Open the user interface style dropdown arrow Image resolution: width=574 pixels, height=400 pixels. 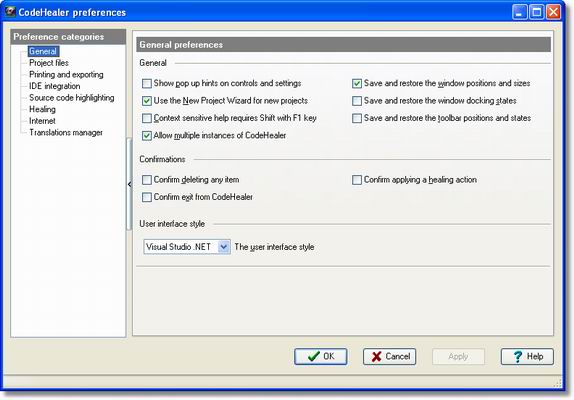coord(224,247)
